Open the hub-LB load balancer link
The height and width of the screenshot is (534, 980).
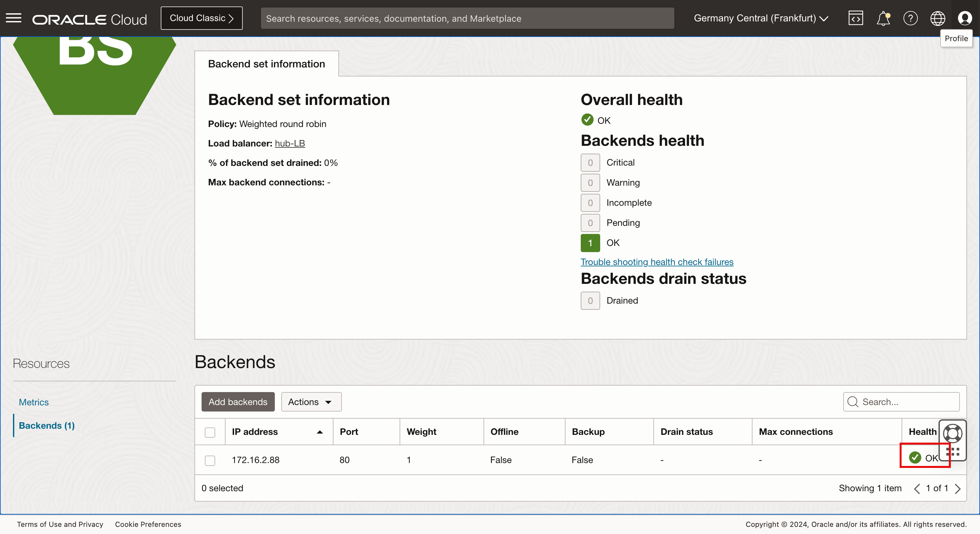tap(289, 144)
